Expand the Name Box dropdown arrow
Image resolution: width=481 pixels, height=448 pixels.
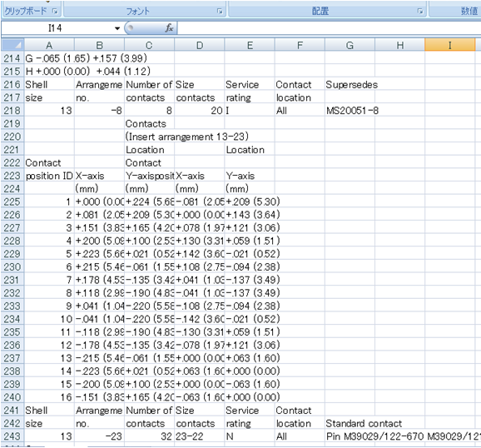coord(117,28)
